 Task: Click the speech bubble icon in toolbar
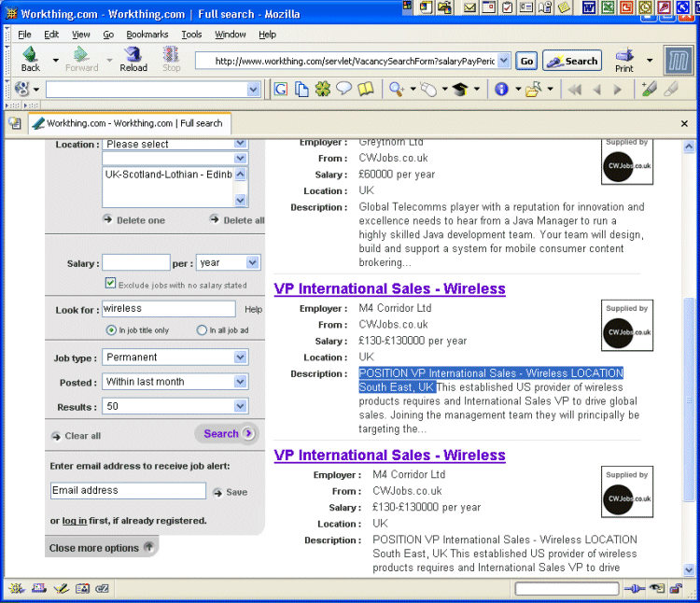point(343,89)
